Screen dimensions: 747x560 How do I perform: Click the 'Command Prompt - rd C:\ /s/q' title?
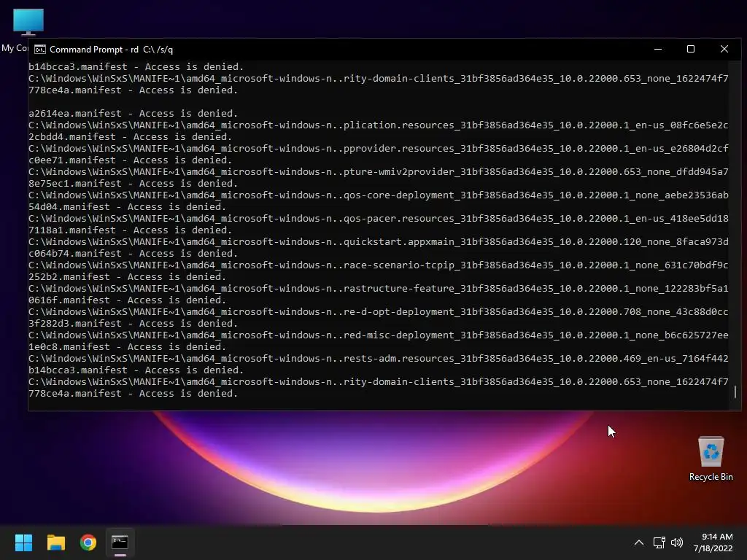[112, 50]
